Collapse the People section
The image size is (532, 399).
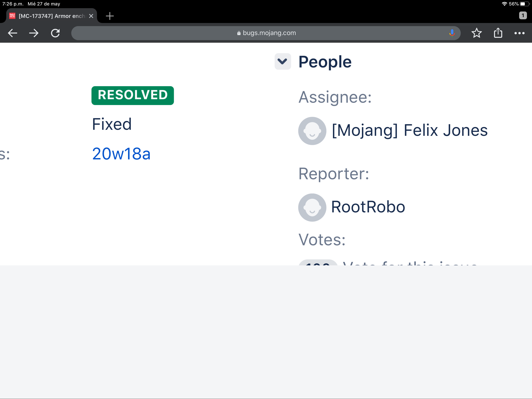click(283, 61)
